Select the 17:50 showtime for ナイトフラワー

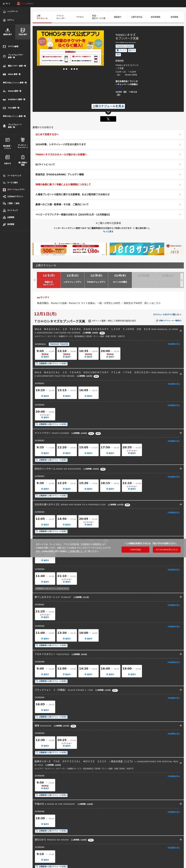[x=110, y=449]
